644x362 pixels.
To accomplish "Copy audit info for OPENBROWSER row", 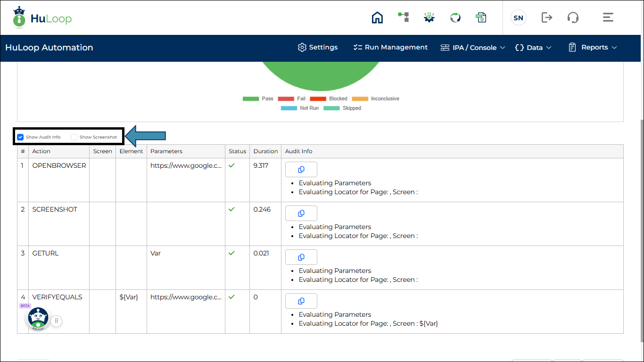I will pos(301,170).
